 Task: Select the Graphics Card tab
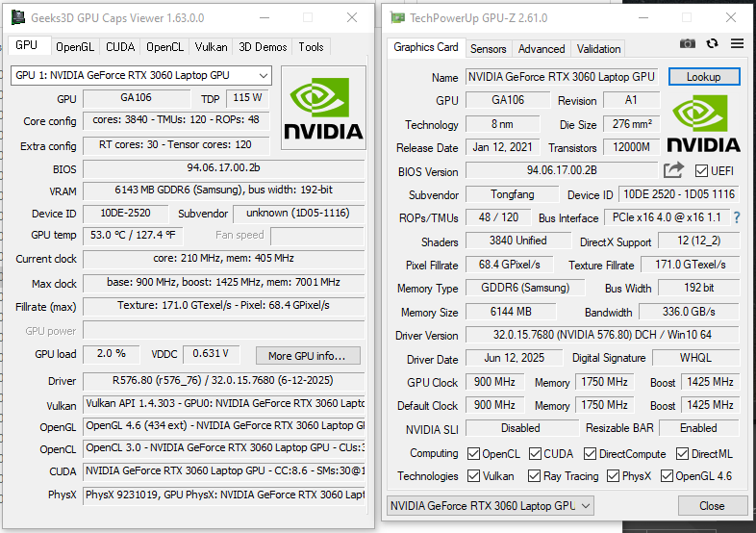pos(426,47)
